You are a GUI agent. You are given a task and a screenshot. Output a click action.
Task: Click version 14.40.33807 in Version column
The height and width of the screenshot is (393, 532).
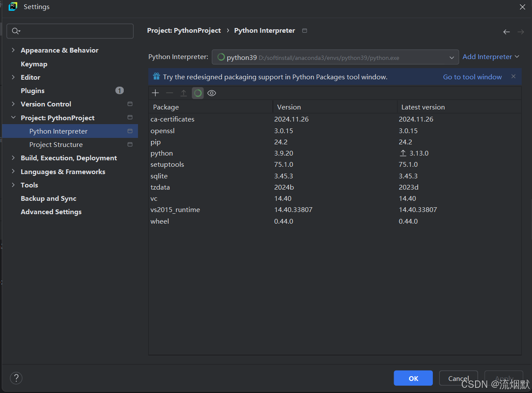[x=293, y=210]
